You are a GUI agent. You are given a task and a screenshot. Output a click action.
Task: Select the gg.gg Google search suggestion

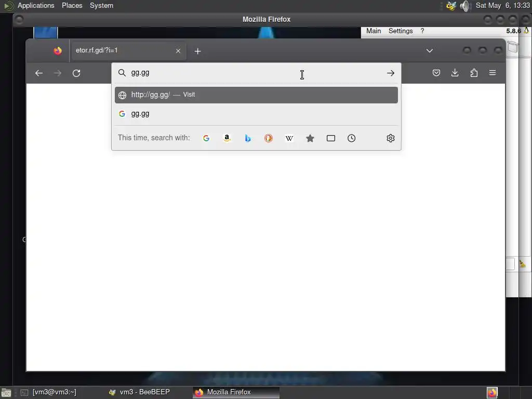(256, 114)
